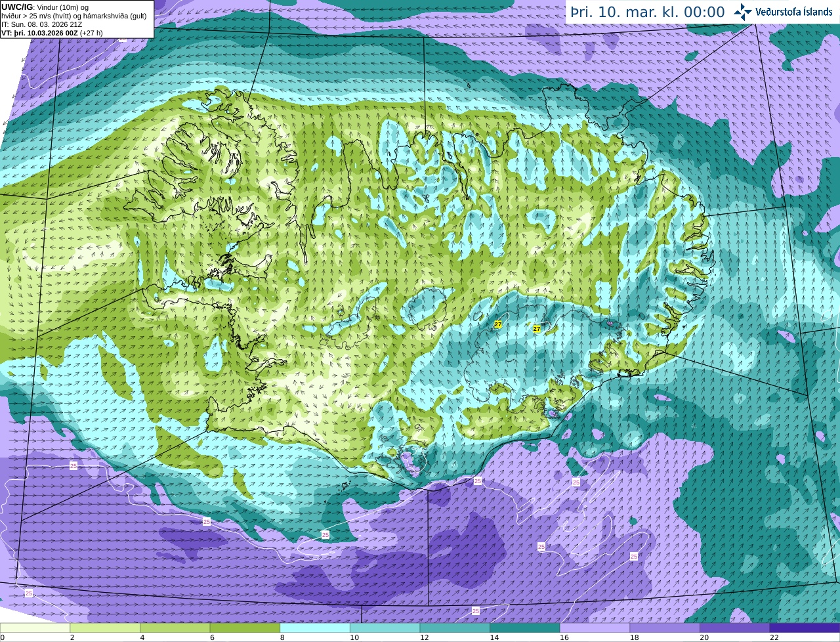The height and width of the screenshot is (642, 840).
Task: Select the 2–4 m/s light yellow-green legend swatch
Action: [x=105, y=628]
